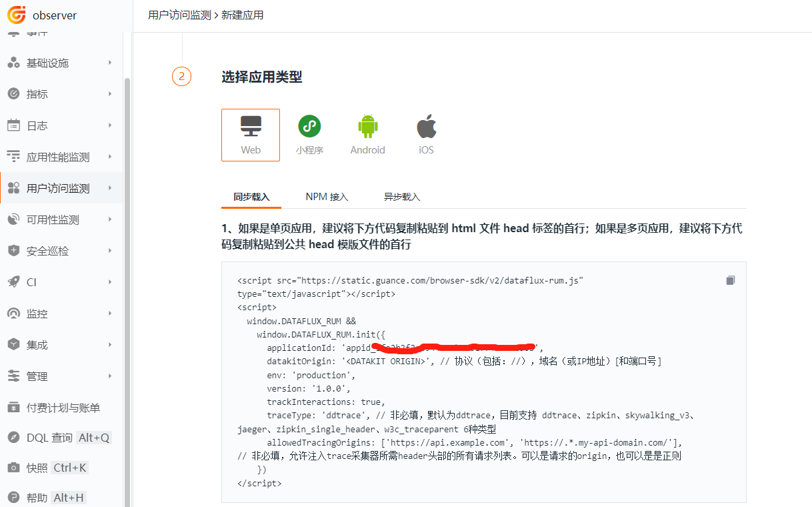Click the 基础设施 sidebar icon
This screenshot has width=812, height=507.
tap(13, 63)
